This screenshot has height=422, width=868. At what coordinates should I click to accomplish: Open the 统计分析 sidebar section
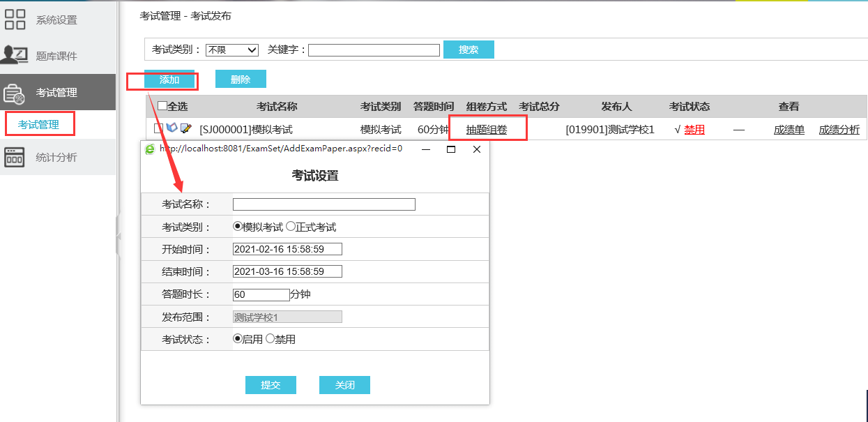58,157
